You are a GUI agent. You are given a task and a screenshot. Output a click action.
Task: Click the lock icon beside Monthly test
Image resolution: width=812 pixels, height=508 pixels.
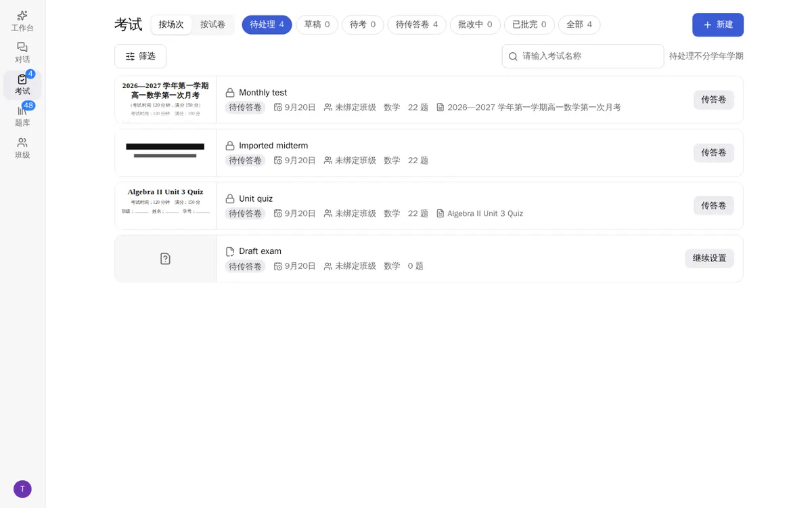click(230, 93)
